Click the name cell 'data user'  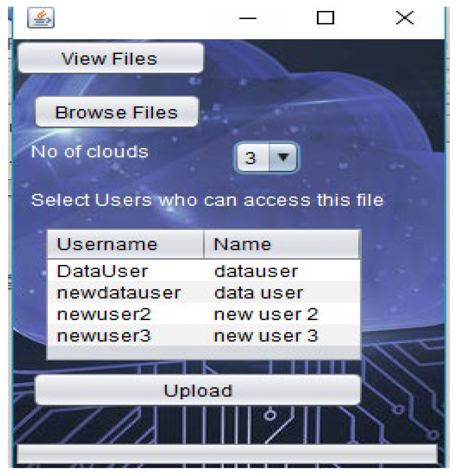[259, 292]
